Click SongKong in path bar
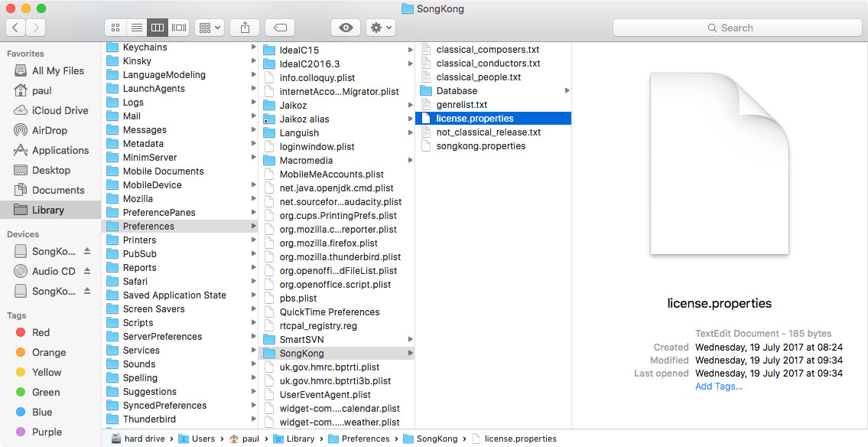Screen dimensions: 868x447 (x=430, y=439)
